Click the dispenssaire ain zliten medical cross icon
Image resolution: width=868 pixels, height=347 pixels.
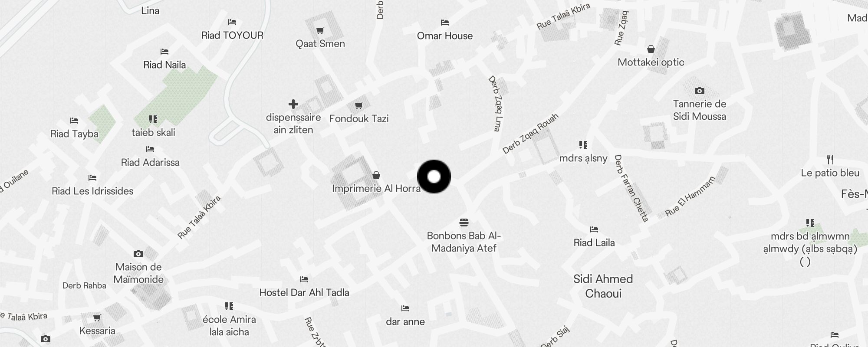tap(293, 104)
